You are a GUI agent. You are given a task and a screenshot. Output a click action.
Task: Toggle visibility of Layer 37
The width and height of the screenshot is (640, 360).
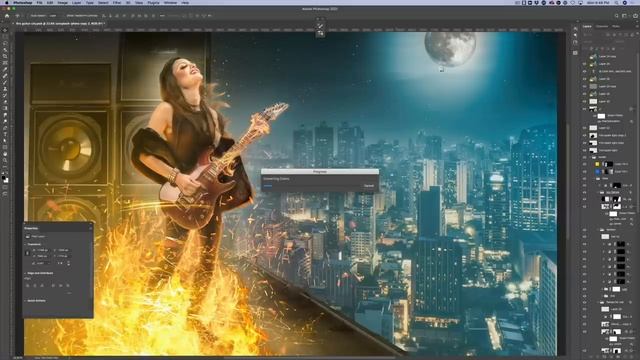584,101
